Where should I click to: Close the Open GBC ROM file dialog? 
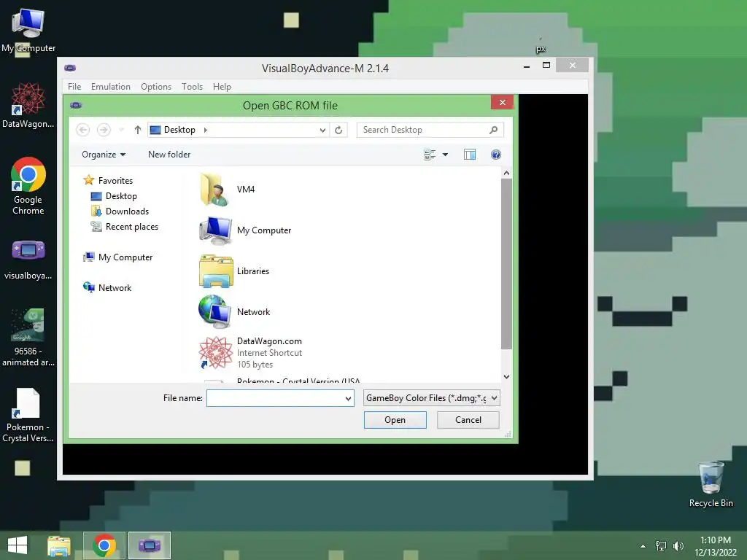[x=502, y=102]
